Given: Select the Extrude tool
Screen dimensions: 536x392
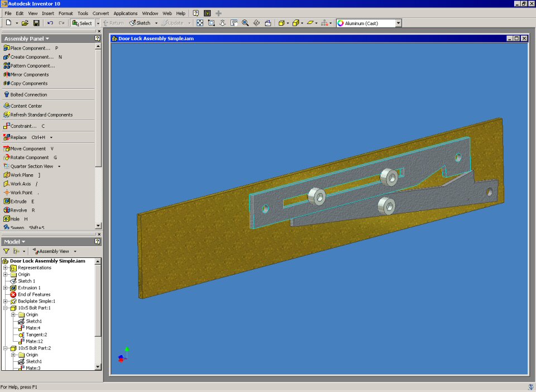Looking at the screenshot, I should pos(18,201).
